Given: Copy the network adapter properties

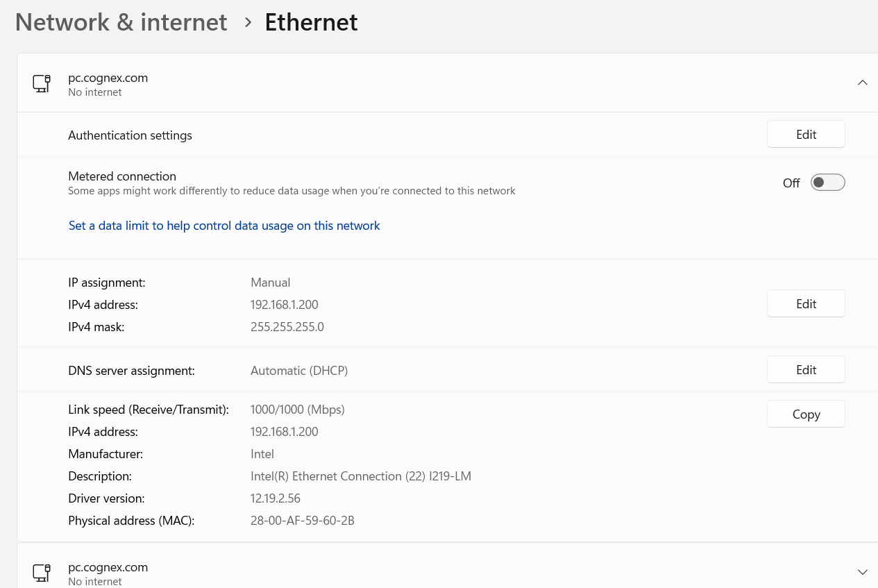Looking at the screenshot, I should coord(806,414).
